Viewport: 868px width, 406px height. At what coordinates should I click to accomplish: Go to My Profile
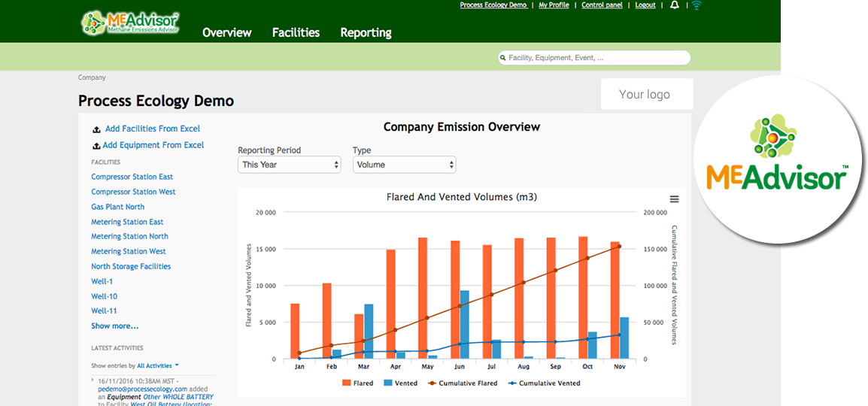(554, 5)
